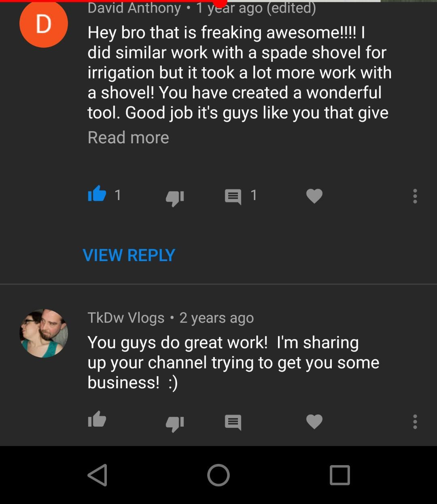This screenshot has height=504, width=437.
Task: Open more options for David Anthony's comment
Action: (x=415, y=196)
